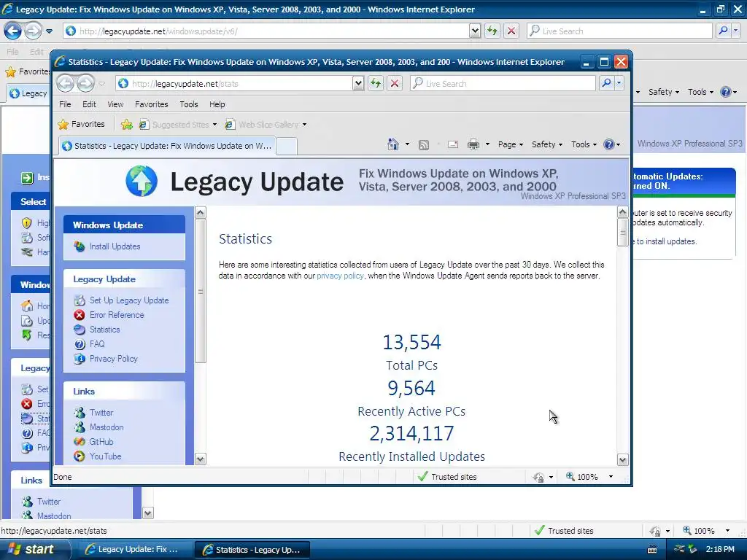Viewport: 747px width, 560px height.
Task: Click address field in Statistics window
Action: click(x=234, y=83)
